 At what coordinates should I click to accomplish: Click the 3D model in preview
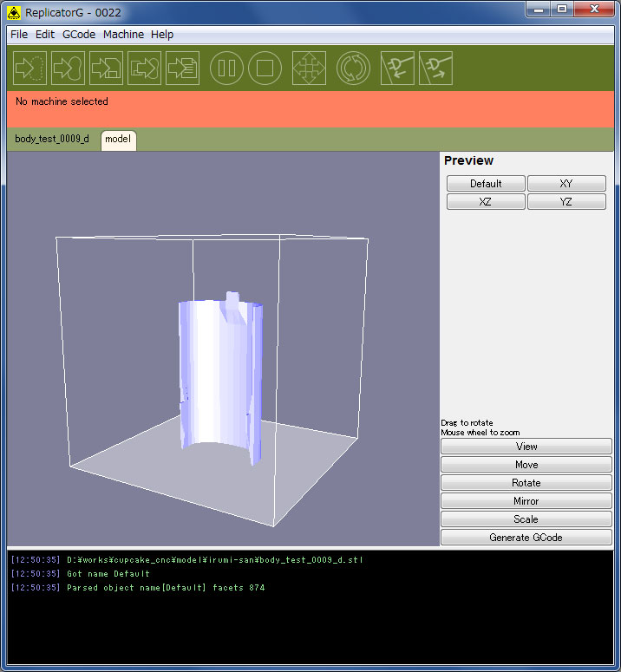[219, 377]
